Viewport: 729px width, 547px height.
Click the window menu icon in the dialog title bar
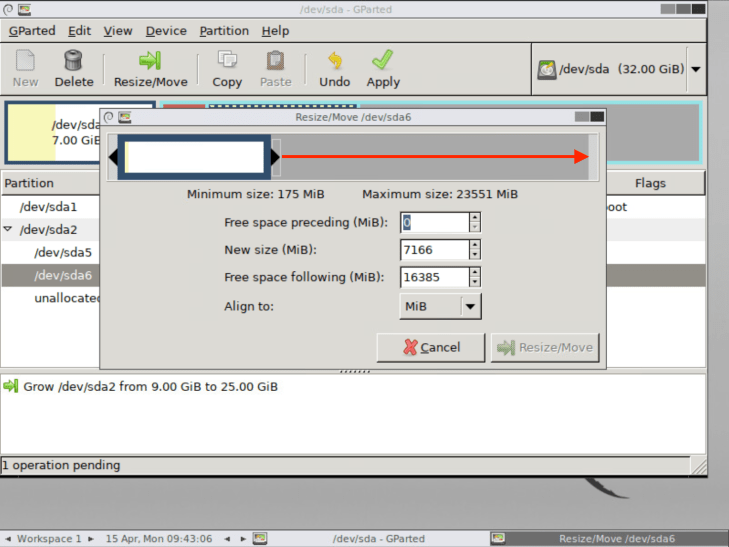click(x=108, y=117)
